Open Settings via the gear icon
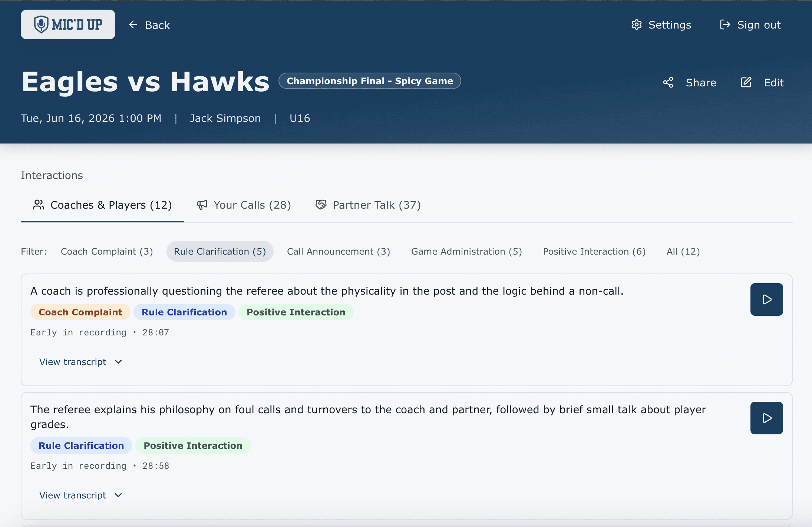Image resolution: width=812 pixels, height=527 pixels. coord(636,25)
